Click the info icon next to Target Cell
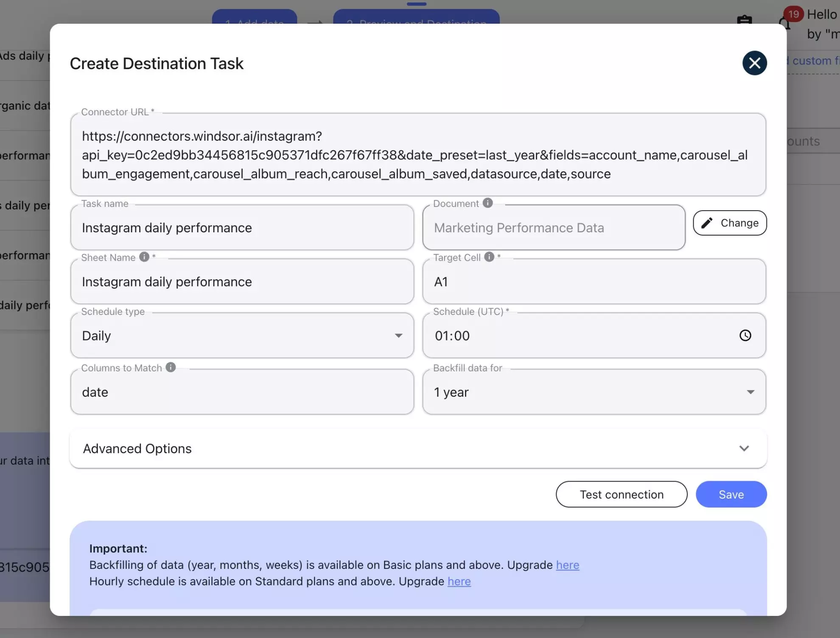 pyautogui.click(x=489, y=257)
